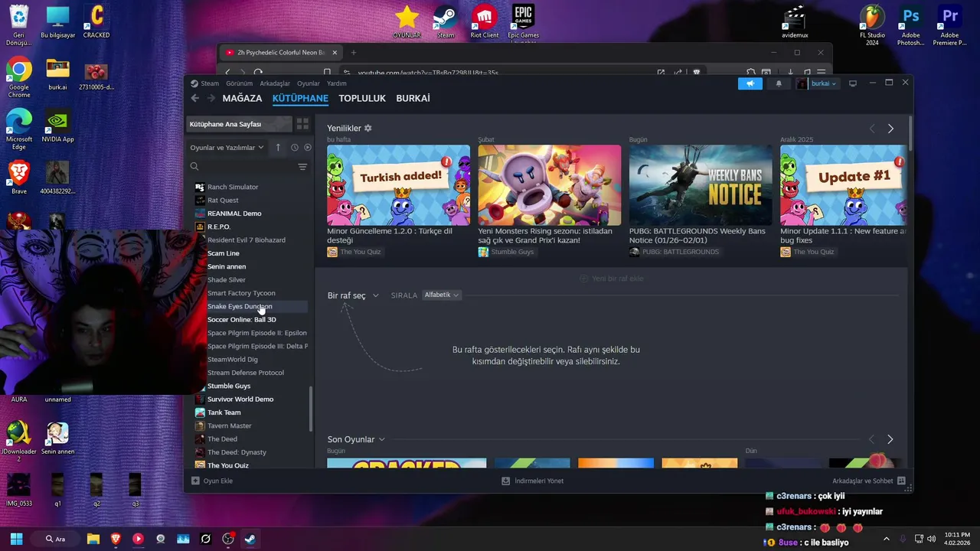Screen dimensions: 980x551
Task: Click Windows Start button
Action: click(x=16, y=539)
